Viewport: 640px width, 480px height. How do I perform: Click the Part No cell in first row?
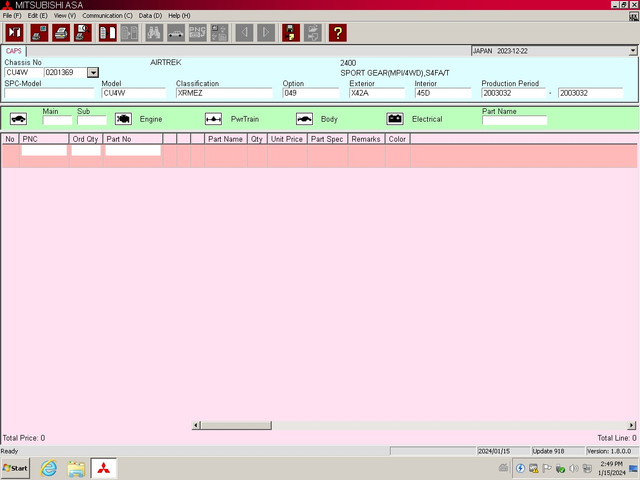click(x=133, y=151)
